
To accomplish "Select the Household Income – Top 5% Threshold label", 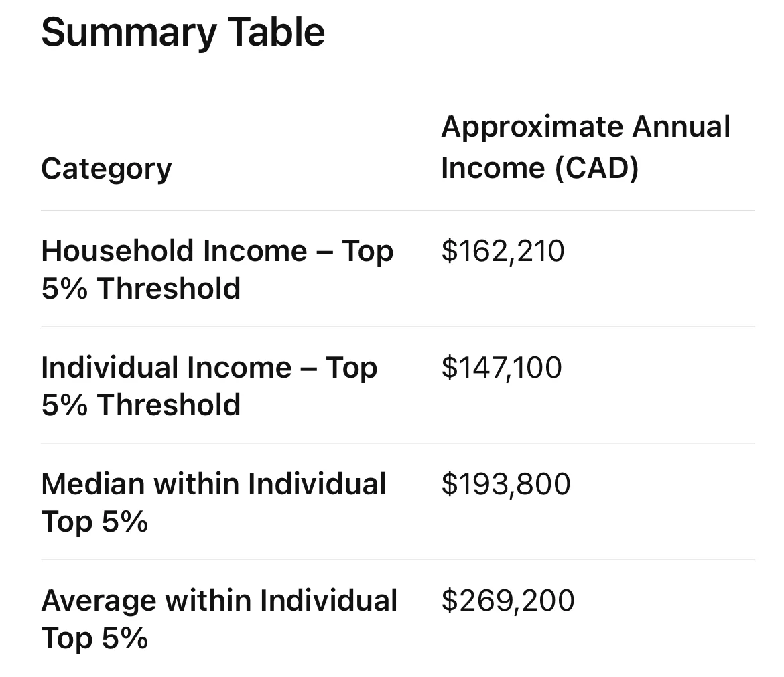I will point(216,269).
